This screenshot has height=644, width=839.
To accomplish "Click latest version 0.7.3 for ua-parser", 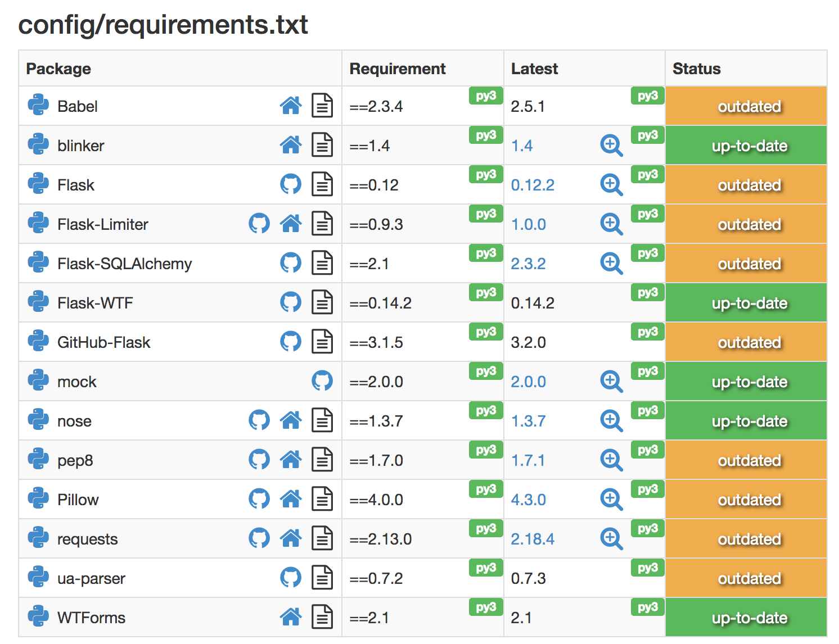I will [x=529, y=578].
